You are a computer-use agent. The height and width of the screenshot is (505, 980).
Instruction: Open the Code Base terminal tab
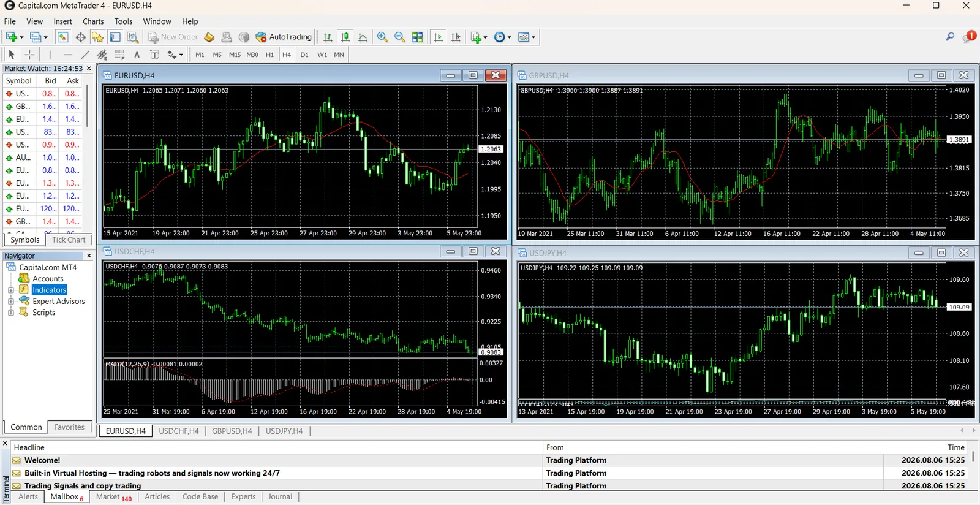pyautogui.click(x=200, y=497)
